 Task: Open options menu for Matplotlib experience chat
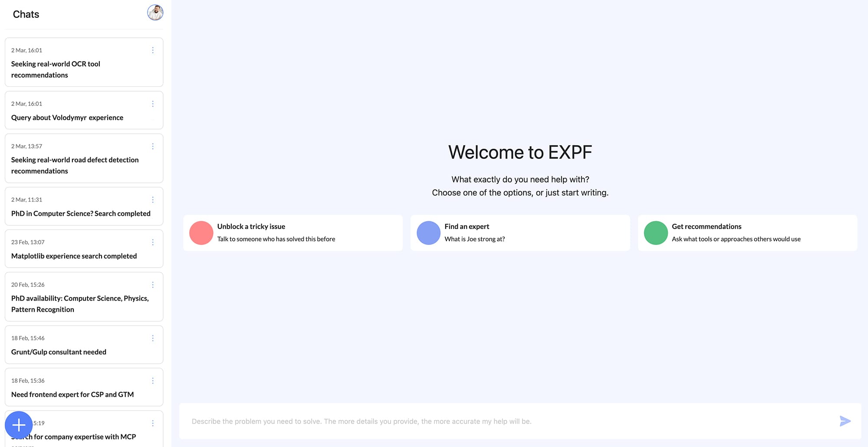pyautogui.click(x=153, y=242)
